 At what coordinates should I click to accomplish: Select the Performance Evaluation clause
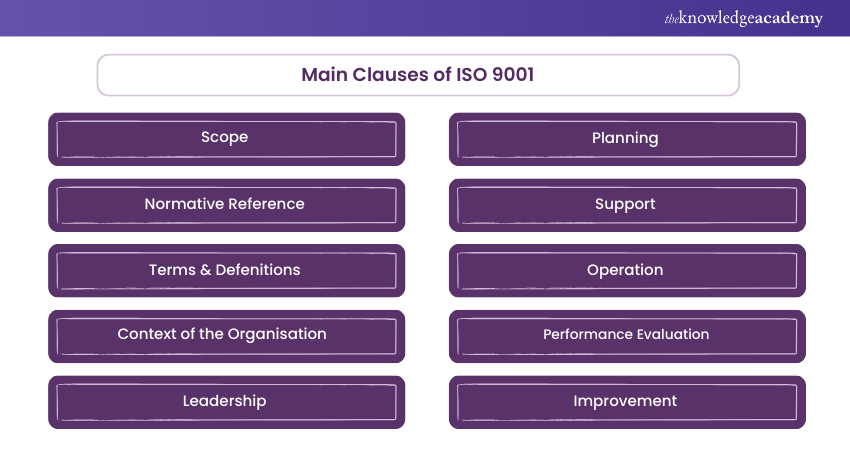coord(626,335)
